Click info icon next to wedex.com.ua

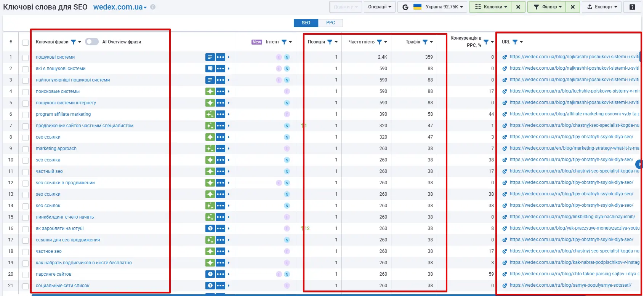click(153, 7)
